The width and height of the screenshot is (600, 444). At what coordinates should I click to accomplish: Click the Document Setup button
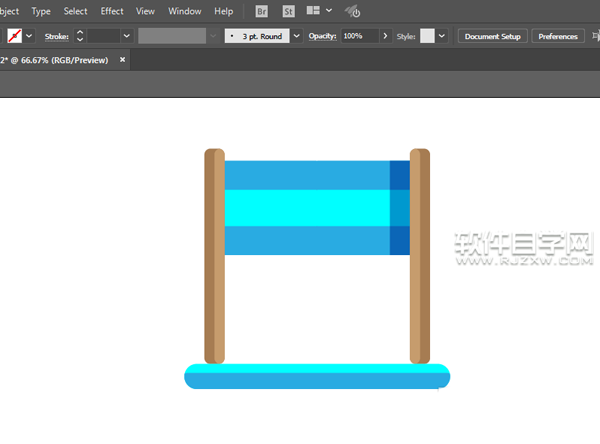493,36
